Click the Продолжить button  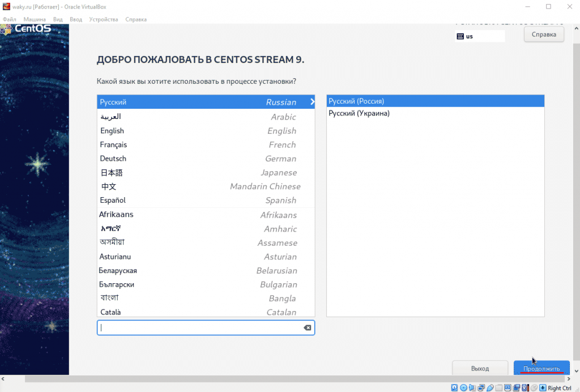point(541,368)
